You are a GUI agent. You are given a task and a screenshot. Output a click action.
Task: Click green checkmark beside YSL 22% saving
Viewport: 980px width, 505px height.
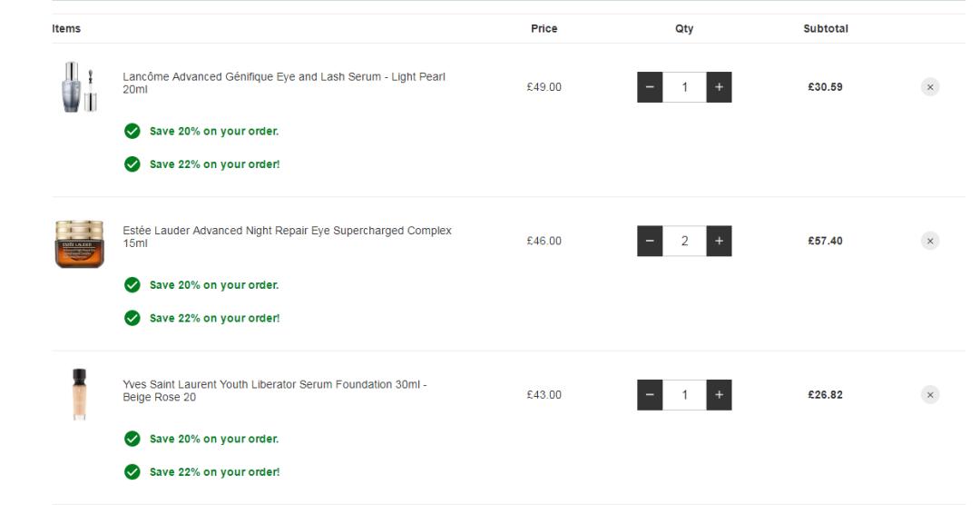click(x=132, y=472)
